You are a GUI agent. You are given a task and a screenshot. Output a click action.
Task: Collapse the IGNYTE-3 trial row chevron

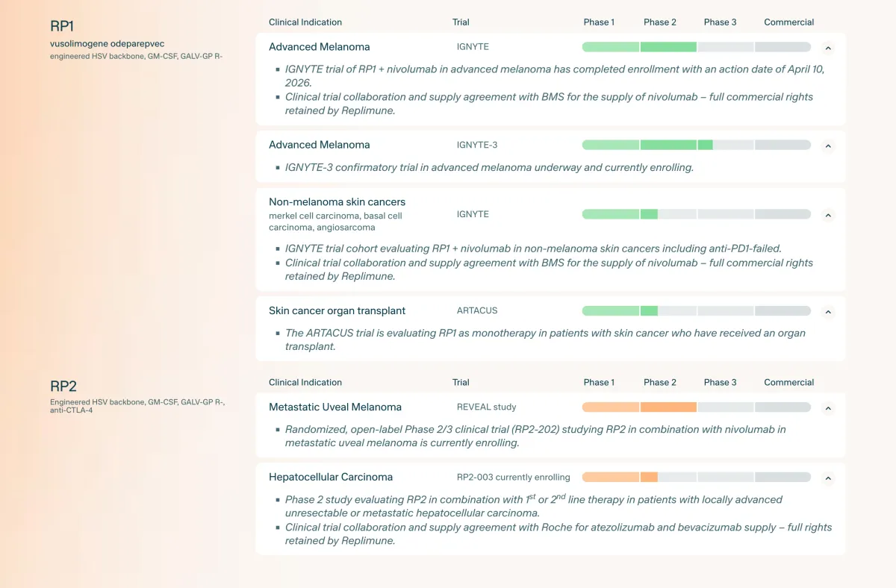(x=827, y=146)
